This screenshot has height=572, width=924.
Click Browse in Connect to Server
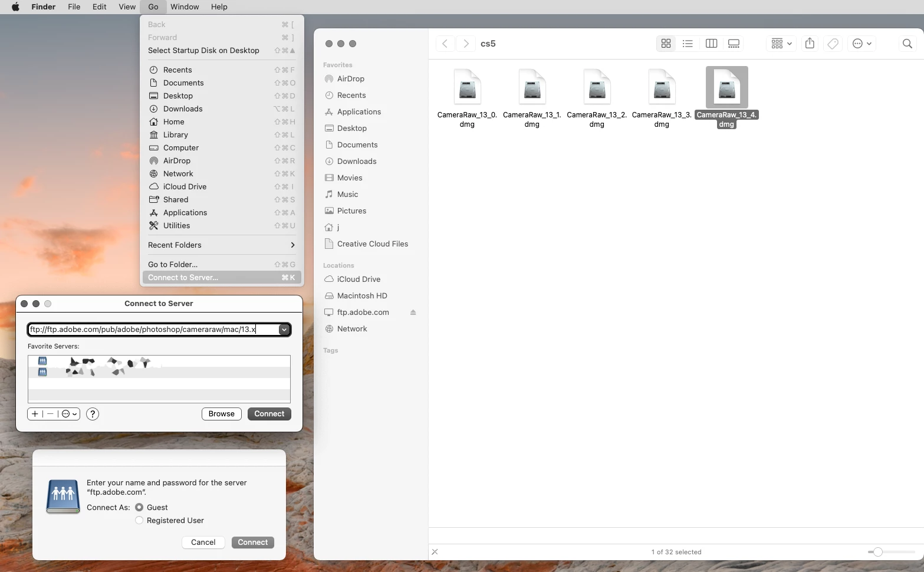tap(221, 414)
